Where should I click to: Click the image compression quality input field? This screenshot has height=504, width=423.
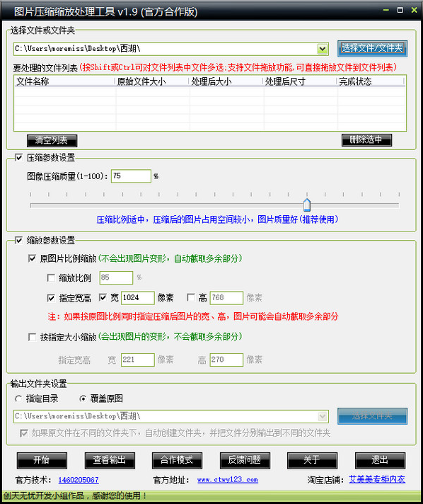(x=131, y=176)
